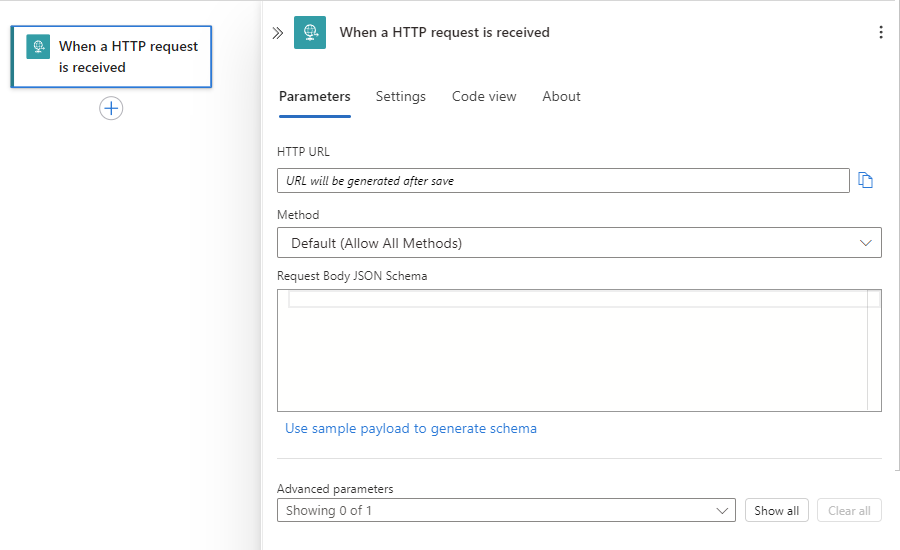Collapse the details panel with double chevron

pos(278,33)
